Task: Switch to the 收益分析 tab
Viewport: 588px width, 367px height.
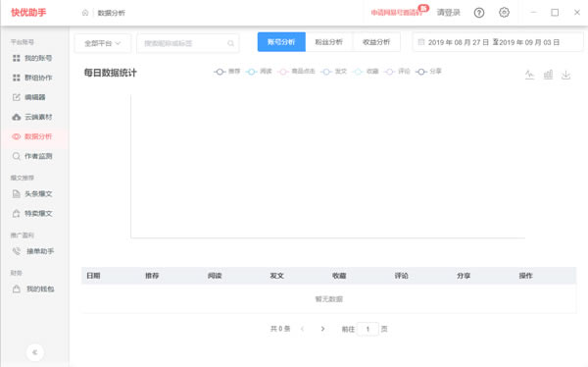Action: click(x=376, y=42)
